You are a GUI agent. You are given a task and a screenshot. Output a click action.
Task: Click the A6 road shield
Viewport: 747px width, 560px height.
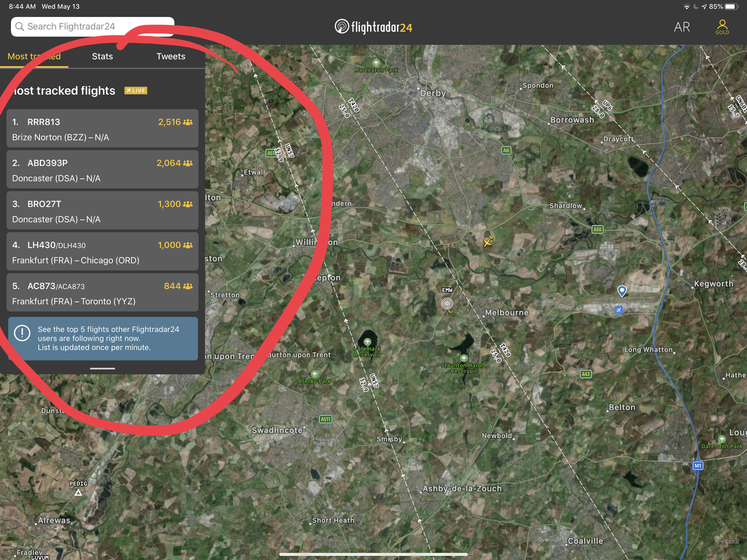(x=506, y=150)
